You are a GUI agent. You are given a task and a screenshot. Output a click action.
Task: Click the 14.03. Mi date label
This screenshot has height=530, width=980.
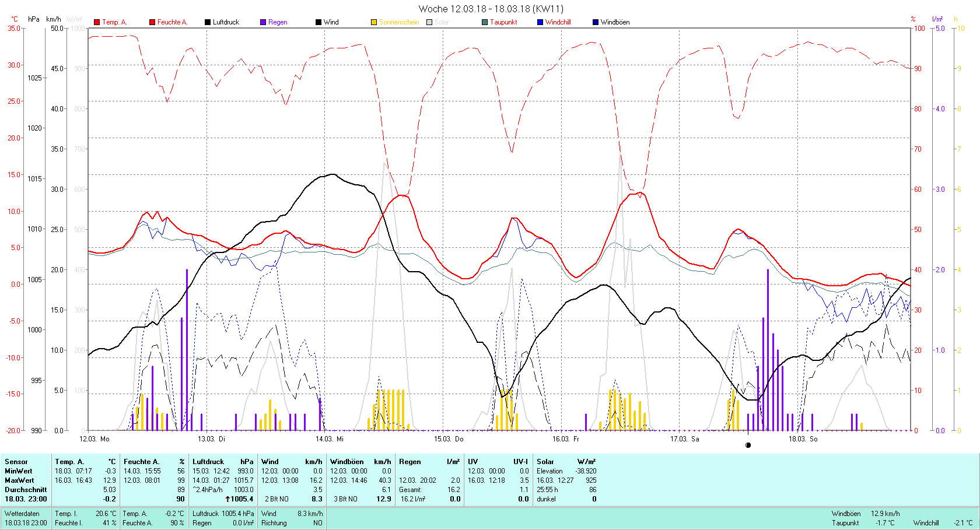pyautogui.click(x=330, y=438)
